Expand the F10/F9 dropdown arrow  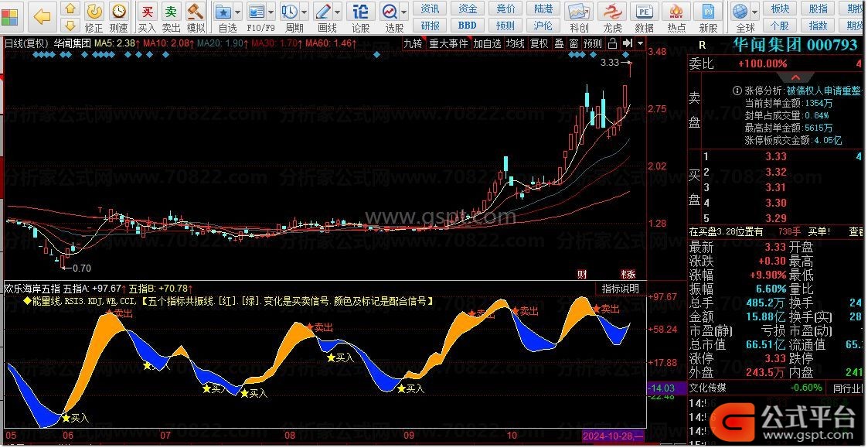pyautogui.click(x=271, y=12)
